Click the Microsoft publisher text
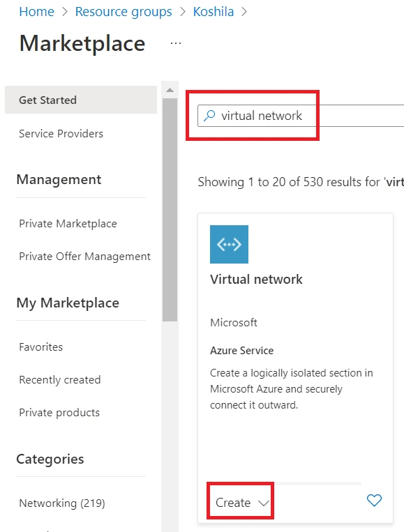The image size is (404, 532). [x=234, y=322]
